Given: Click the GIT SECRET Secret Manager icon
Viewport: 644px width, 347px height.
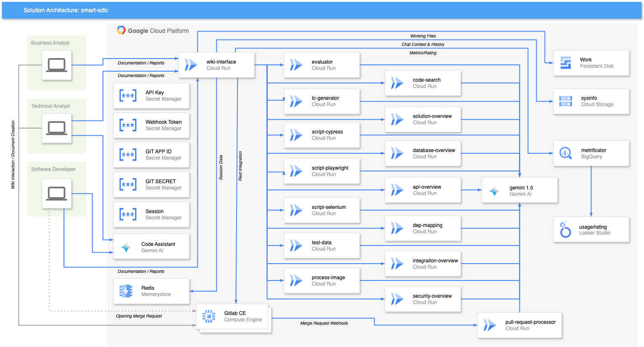Looking at the screenshot, I should tap(128, 184).
